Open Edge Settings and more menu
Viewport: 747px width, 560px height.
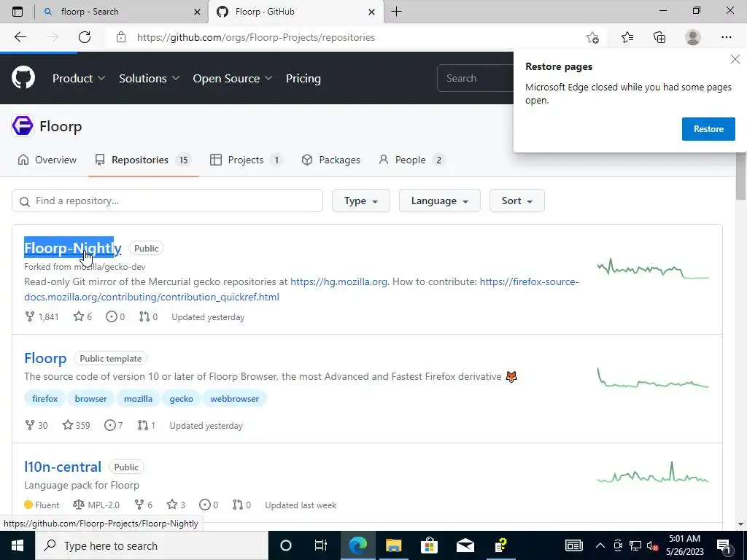[x=726, y=37]
